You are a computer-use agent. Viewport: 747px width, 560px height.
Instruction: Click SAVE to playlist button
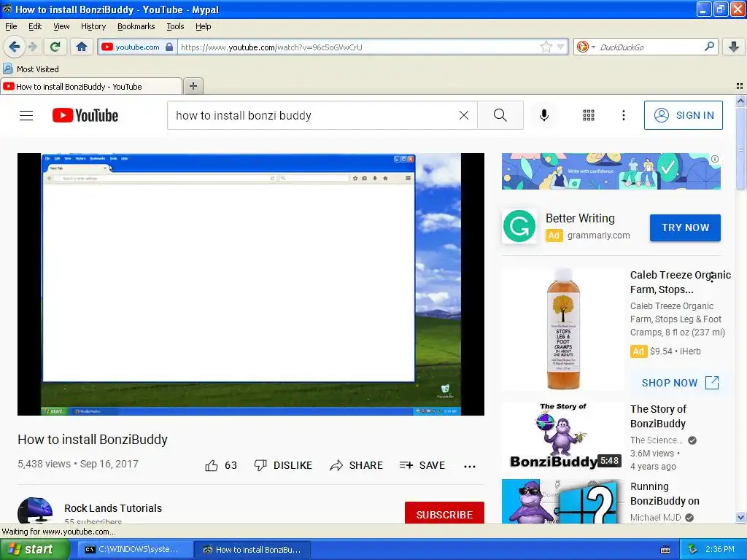pos(422,465)
